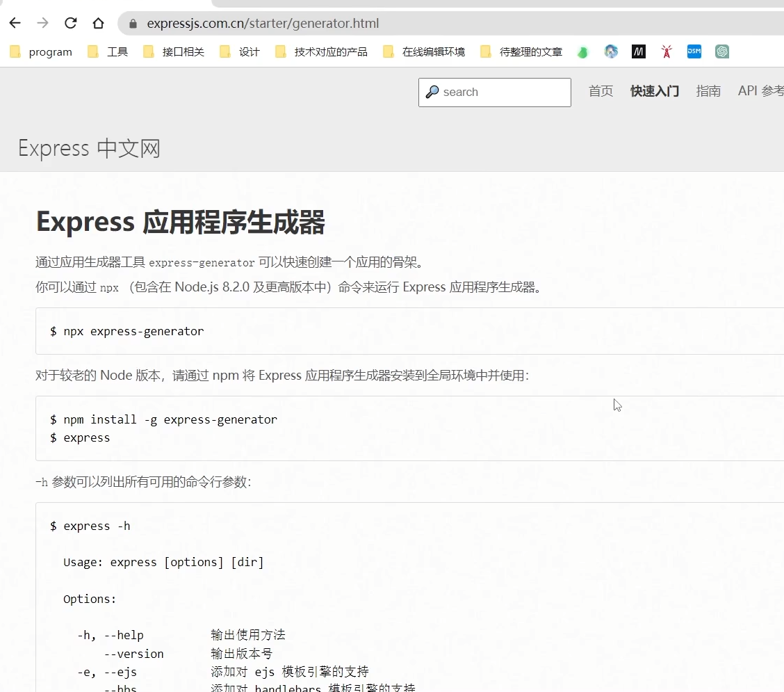
Task: Open 快速入门 navigation item
Action: (x=655, y=91)
